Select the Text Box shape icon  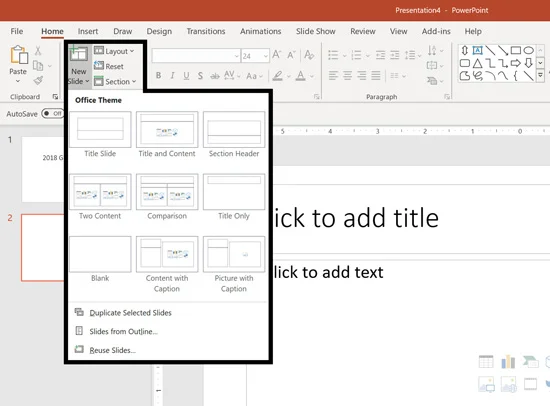477,51
